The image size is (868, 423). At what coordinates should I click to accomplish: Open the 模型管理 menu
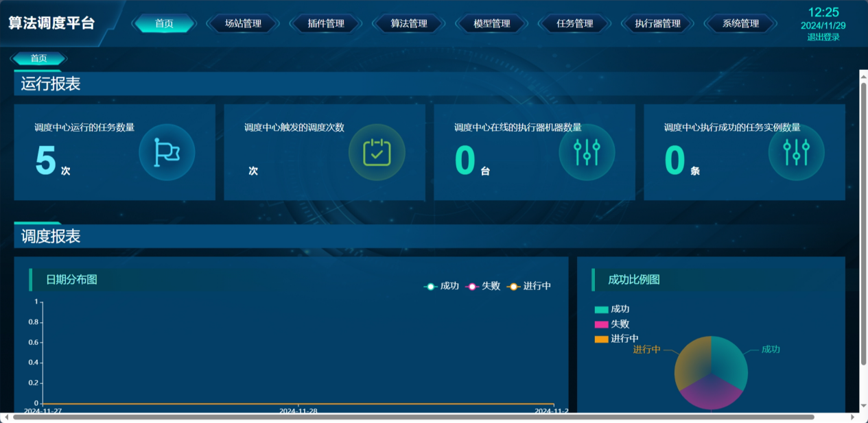(492, 24)
